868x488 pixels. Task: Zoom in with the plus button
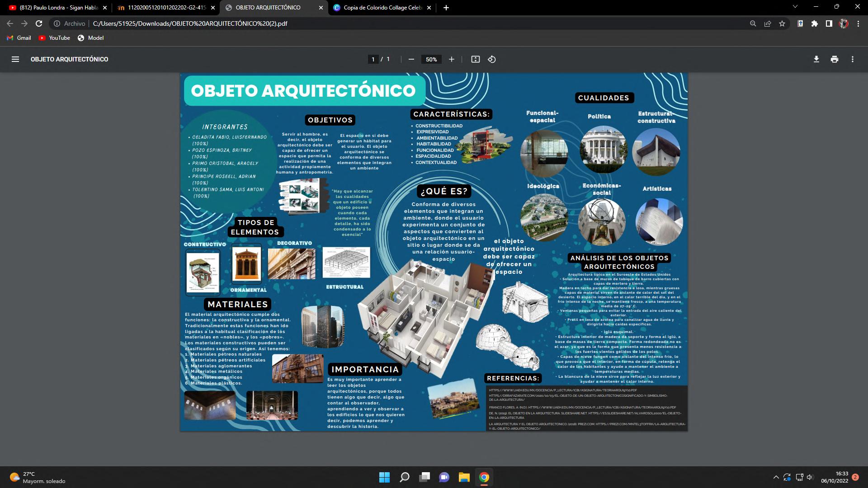click(x=451, y=59)
